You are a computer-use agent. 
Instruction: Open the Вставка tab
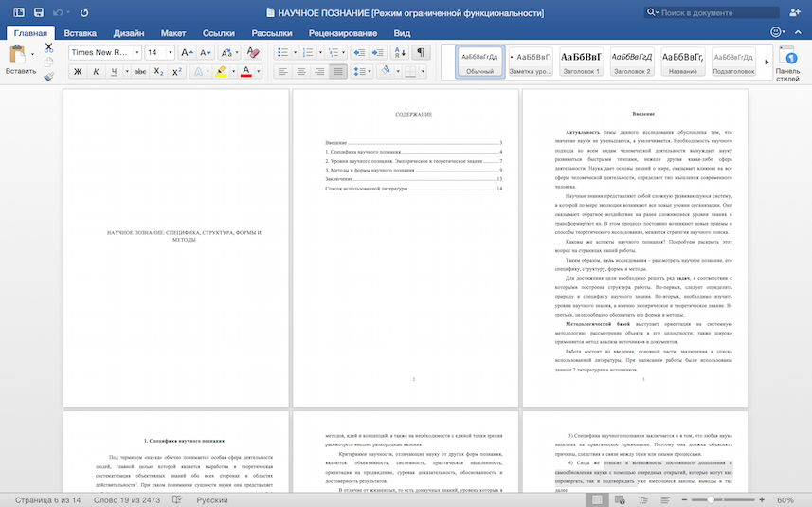pos(81,33)
